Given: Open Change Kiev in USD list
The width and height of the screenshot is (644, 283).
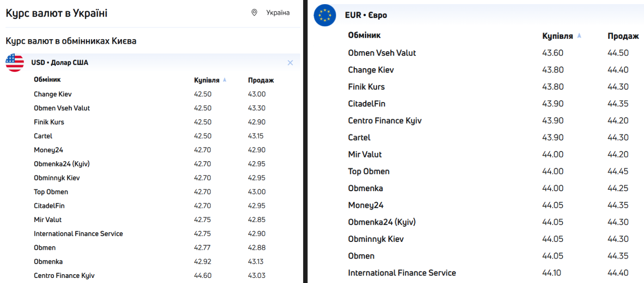Looking at the screenshot, I should [53, 94].
